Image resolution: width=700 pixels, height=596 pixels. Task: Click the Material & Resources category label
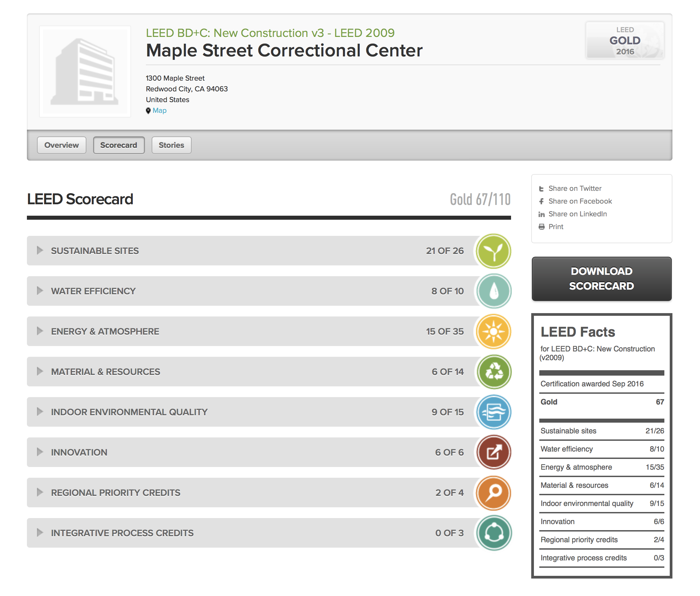tap(106, 372)
